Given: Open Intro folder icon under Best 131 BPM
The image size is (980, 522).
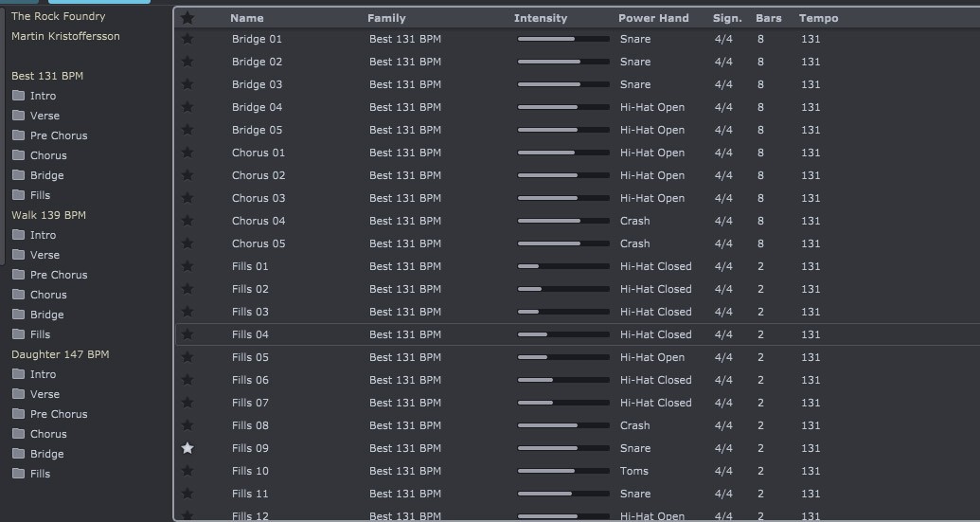Looking at the screenshot, I should pos(19,96).
